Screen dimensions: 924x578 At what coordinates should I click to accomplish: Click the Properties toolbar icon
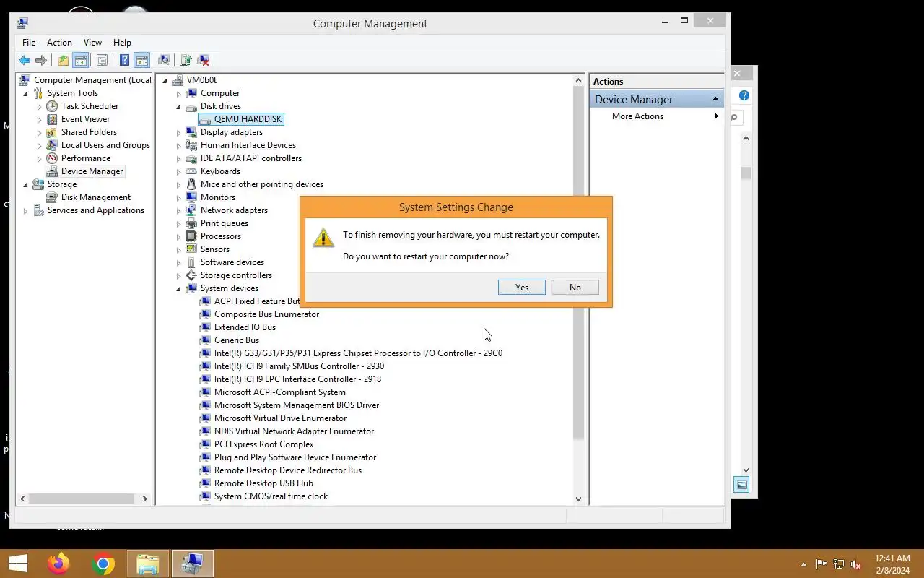[x=102, y=61]
